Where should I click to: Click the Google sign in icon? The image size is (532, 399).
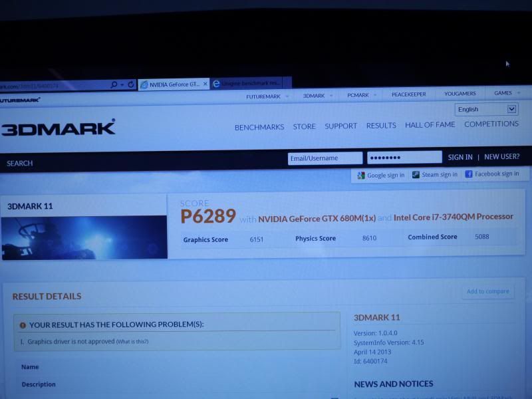coord(361,176)
